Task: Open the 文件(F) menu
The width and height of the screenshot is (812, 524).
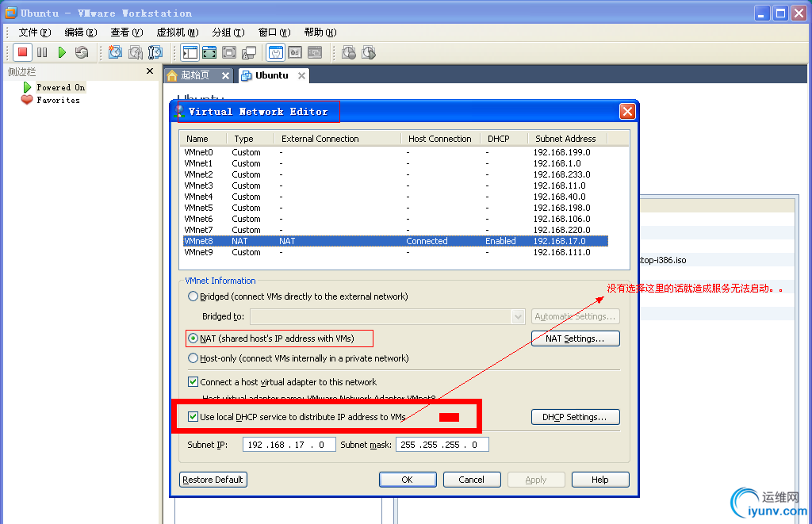Action: click(x=35, y=33)
